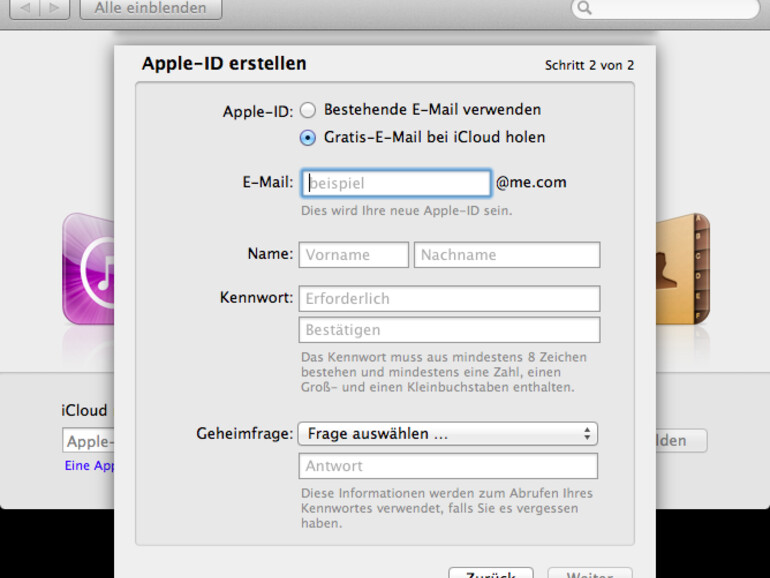
Task: Click the Weiter button
Action: (590, 573)
